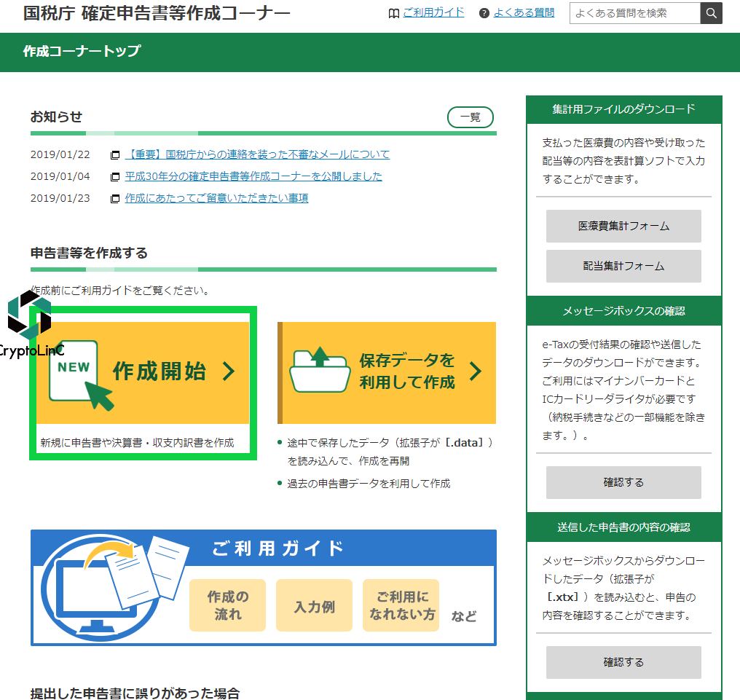Click the date 2019/01/04
740x700 pixels.
click(60, 176)
